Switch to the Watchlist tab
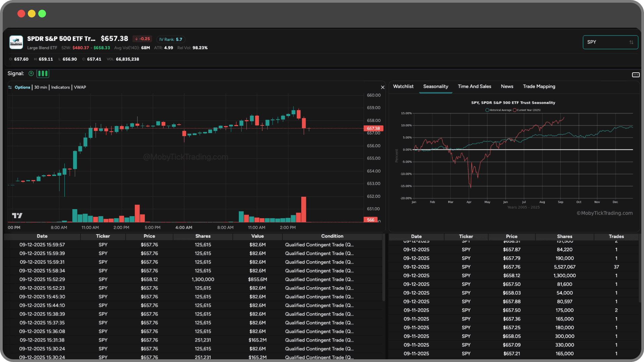Screen dimensions: 644x362 (x=403, y=86)
